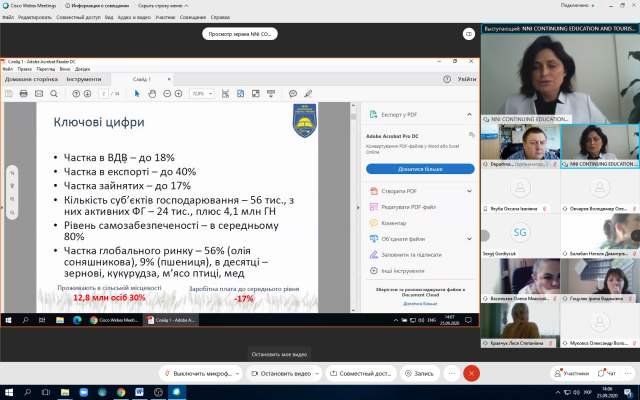The height and width of the screenshot is (400, 640).
Task: Click the fit page icon highlighted blue
Action: point(240,94)
